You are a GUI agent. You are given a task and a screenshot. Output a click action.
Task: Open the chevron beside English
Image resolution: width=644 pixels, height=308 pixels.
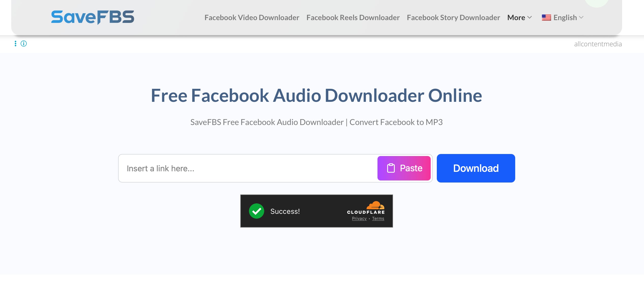tap(581, 17)
